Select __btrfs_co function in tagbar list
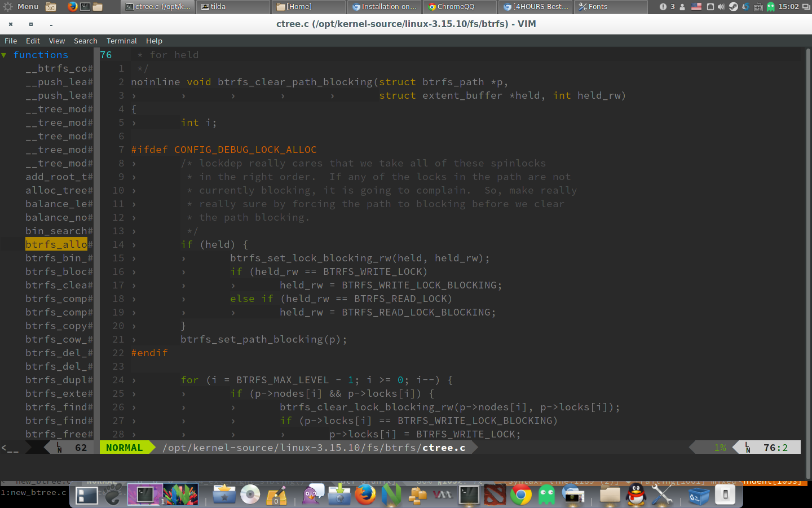 coord(56,68)
